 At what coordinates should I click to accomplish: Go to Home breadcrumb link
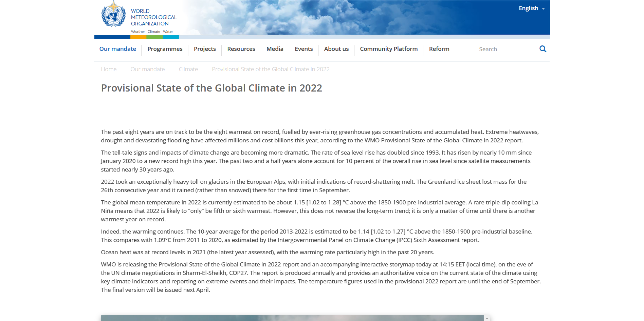pyautogui.click(x=109, y=69)
